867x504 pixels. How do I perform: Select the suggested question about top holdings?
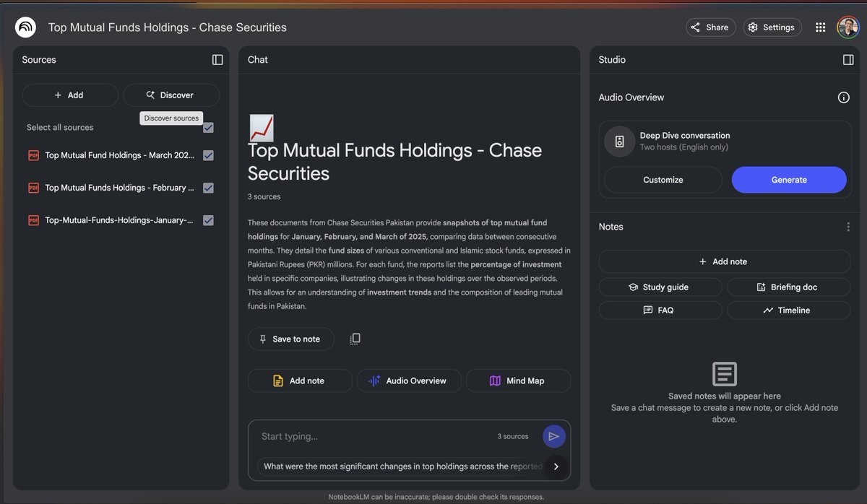[401, 466]
